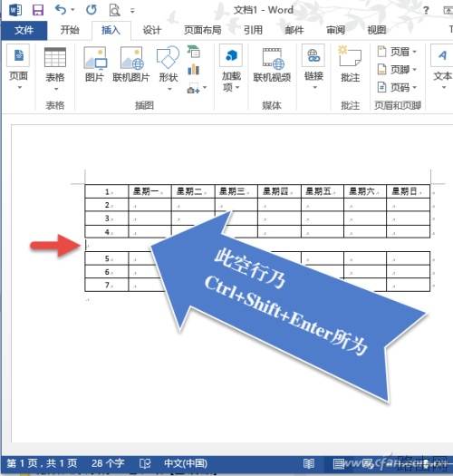The image size is (453, 476).
Task: Save the document with the floppy icon
Action: click(38, 10)
